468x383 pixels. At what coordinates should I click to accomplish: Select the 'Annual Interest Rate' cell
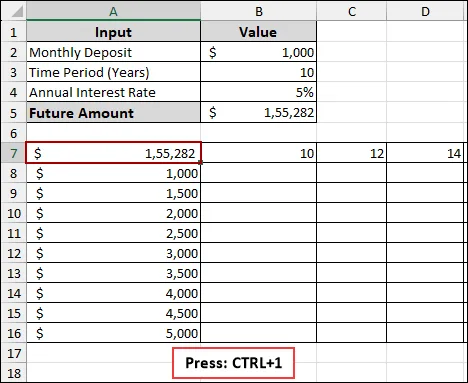point(113,92)
